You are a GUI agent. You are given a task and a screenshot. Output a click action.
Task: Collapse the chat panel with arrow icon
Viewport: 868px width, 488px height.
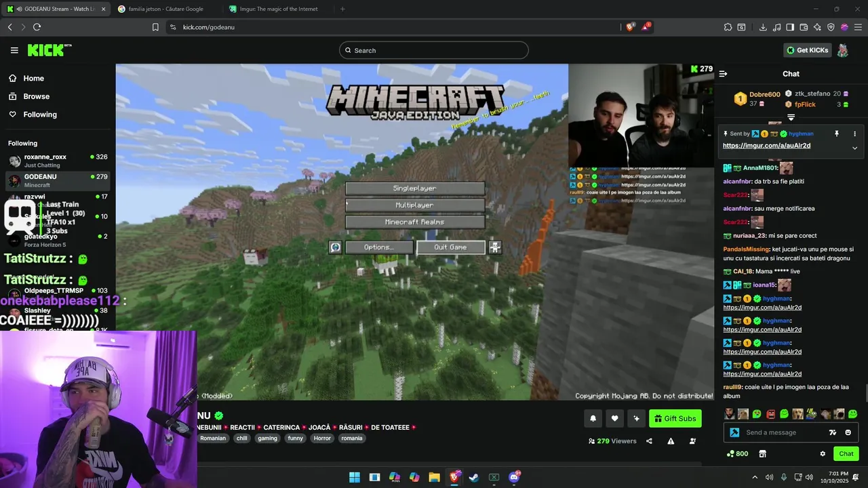723,74
